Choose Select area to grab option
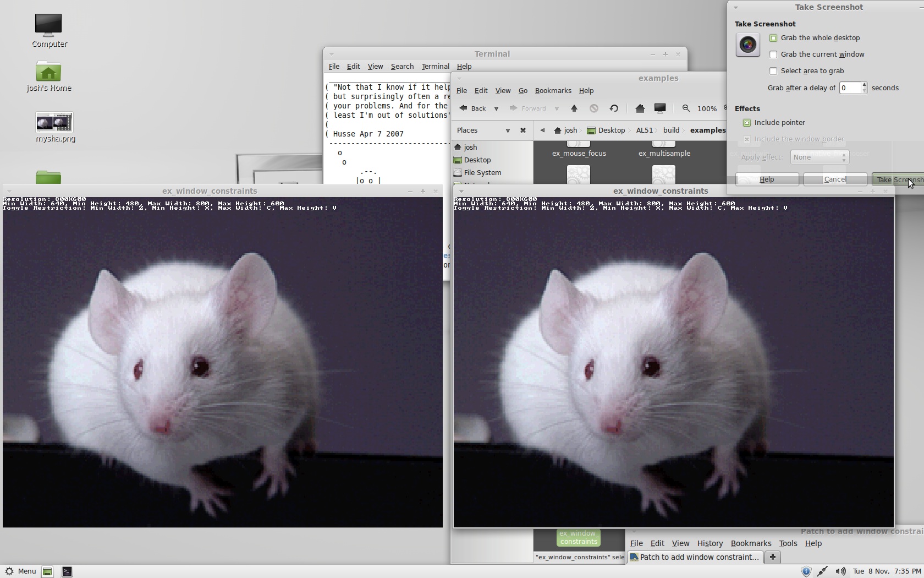 click(773, 71)
